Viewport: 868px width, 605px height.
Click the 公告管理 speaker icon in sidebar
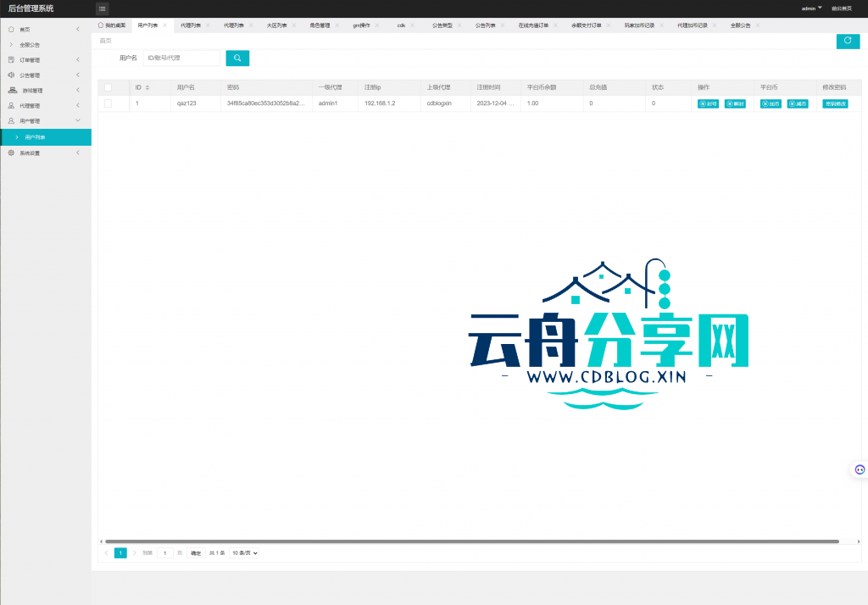[x=11, y=75]
